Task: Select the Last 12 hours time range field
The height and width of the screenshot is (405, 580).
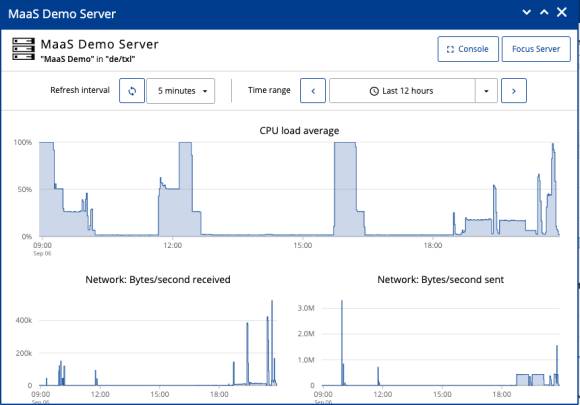Action: click(402, 91)
